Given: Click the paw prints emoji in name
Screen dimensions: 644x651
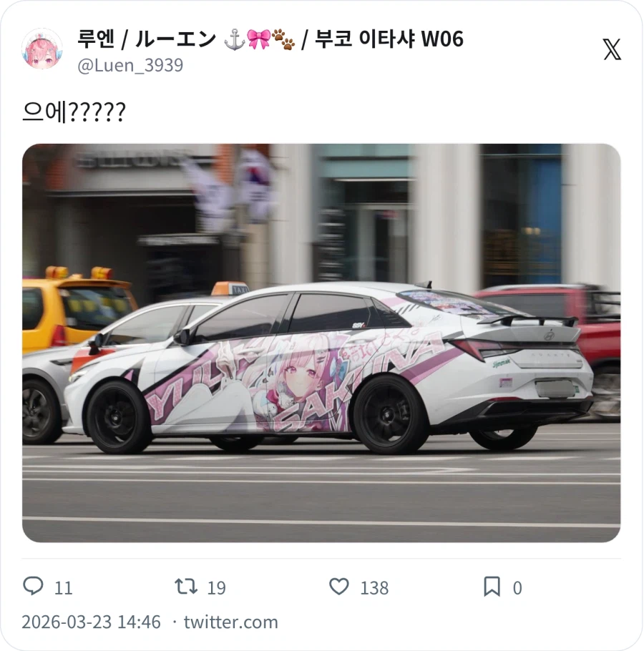Looking at the screenshot, I should point(283,39).
